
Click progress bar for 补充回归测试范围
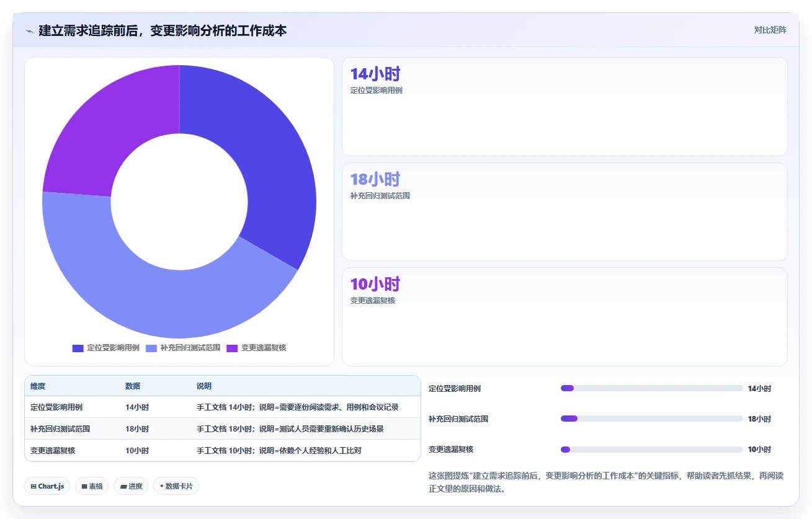tap(651, 419)
